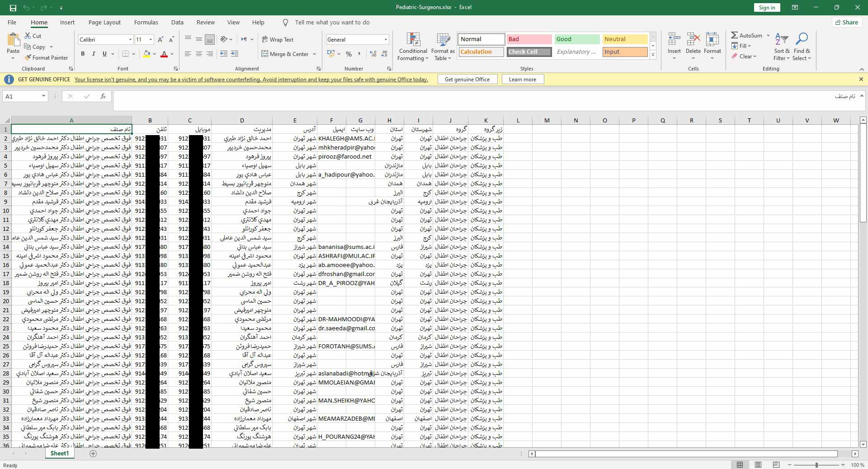
Task: Toggle Wrap Text for cells
Action: coord(278,40)
